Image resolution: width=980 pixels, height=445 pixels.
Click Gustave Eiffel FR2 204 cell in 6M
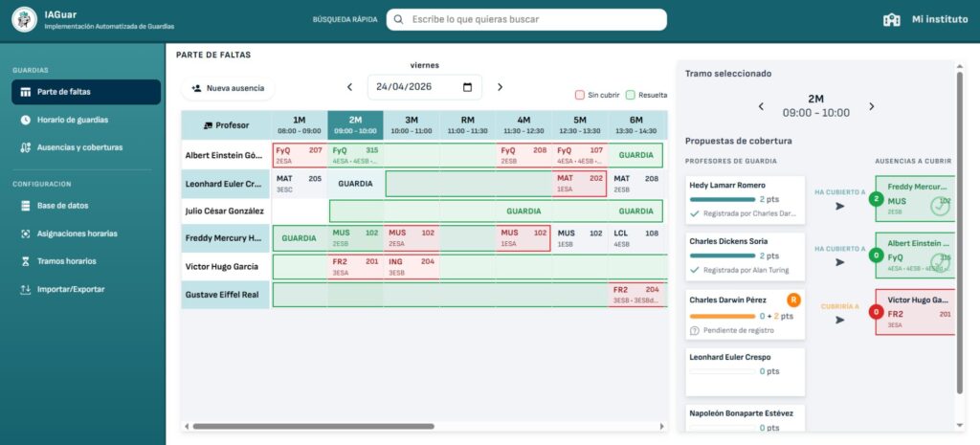click(636, 295)
